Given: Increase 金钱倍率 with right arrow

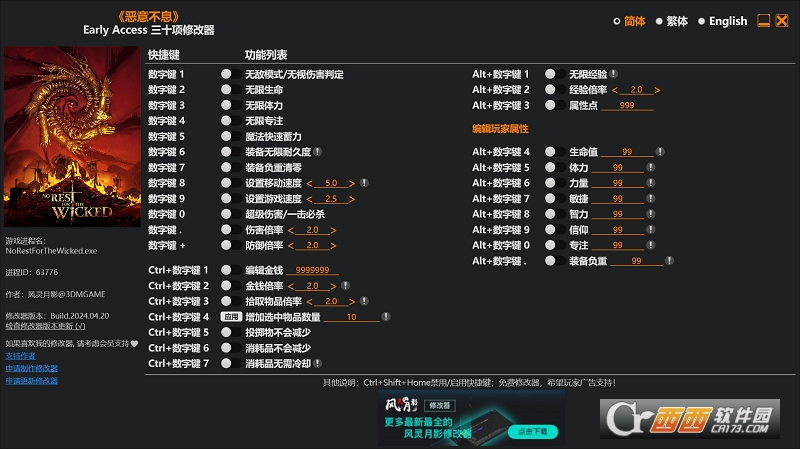Looking at the screenshot, I should [333, 286].
